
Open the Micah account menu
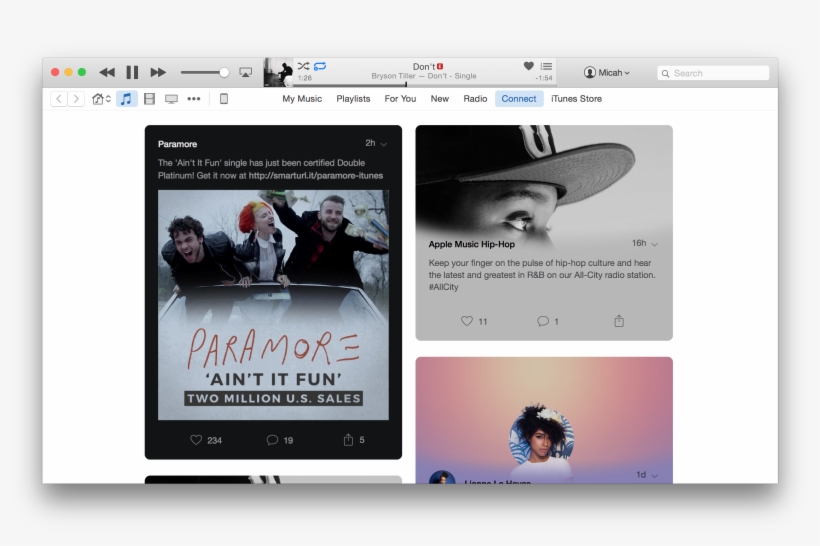[x=607, y=73]
